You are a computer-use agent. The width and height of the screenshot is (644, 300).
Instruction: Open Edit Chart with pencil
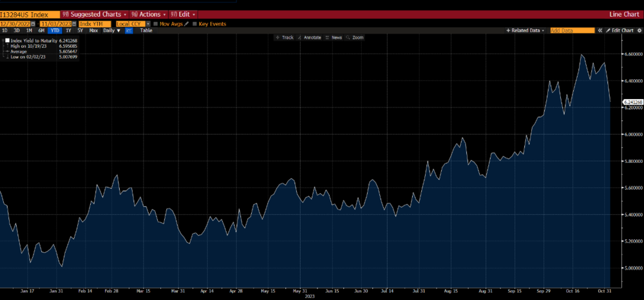click(620, 30)
